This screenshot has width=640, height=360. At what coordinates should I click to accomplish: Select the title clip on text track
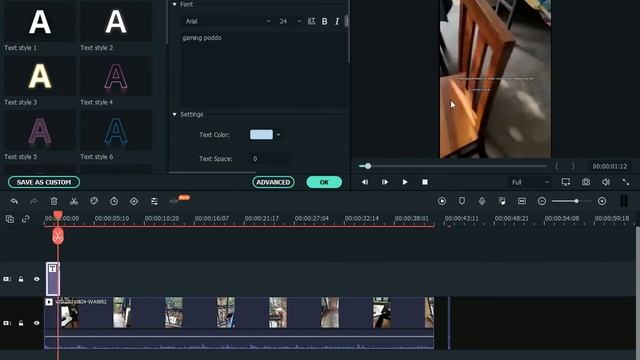pos(53,279)
